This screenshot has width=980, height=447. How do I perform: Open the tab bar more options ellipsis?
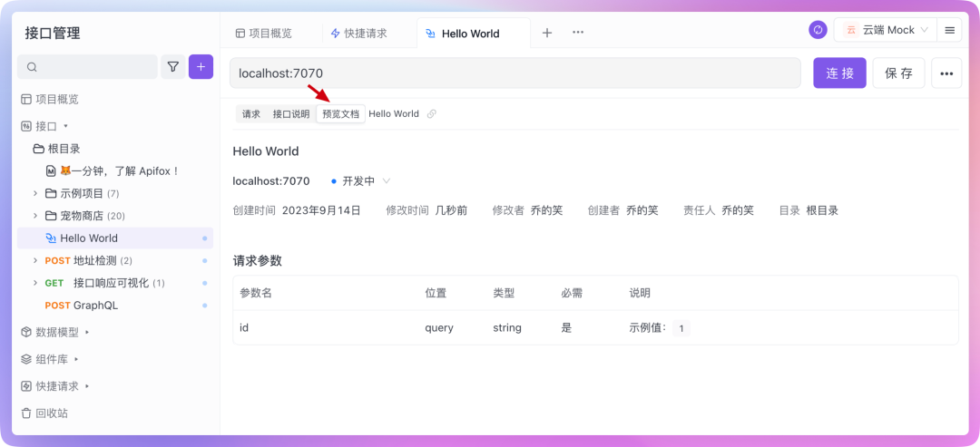578,33
